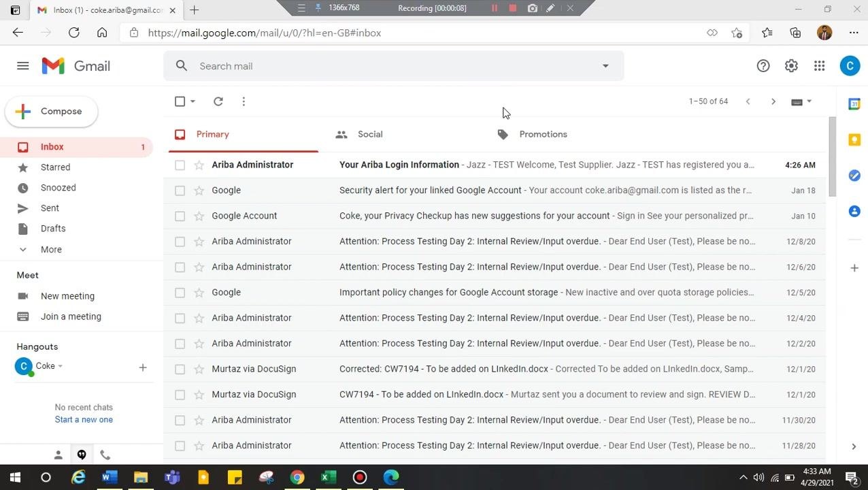Open Hangouts contacts person icon
This screenshot has height=490, width=868.
(59, 455)
